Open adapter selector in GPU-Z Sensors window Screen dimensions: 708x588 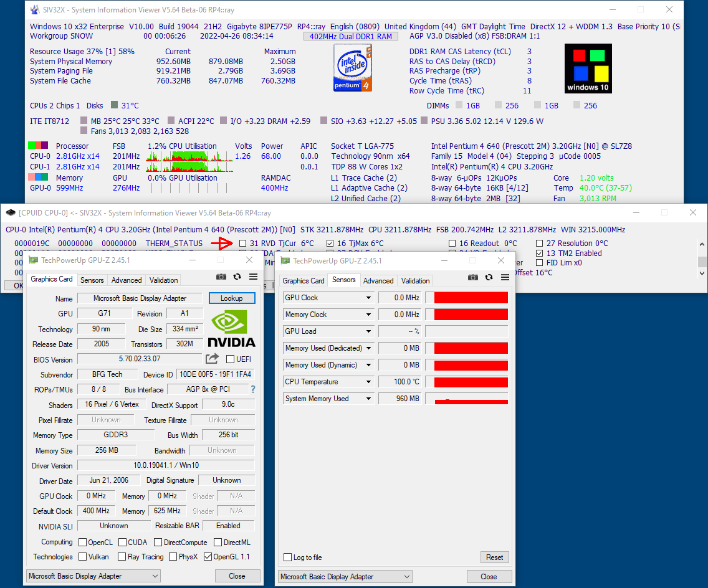[345, 576]
